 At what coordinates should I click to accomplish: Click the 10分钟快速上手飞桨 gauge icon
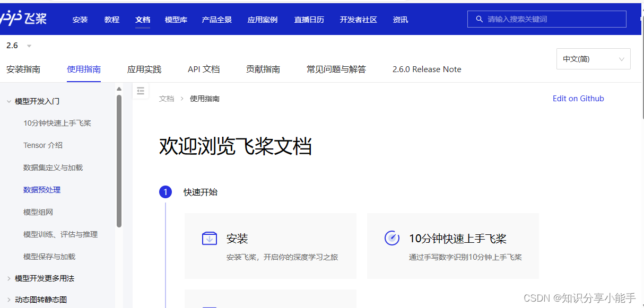(392, 238)
